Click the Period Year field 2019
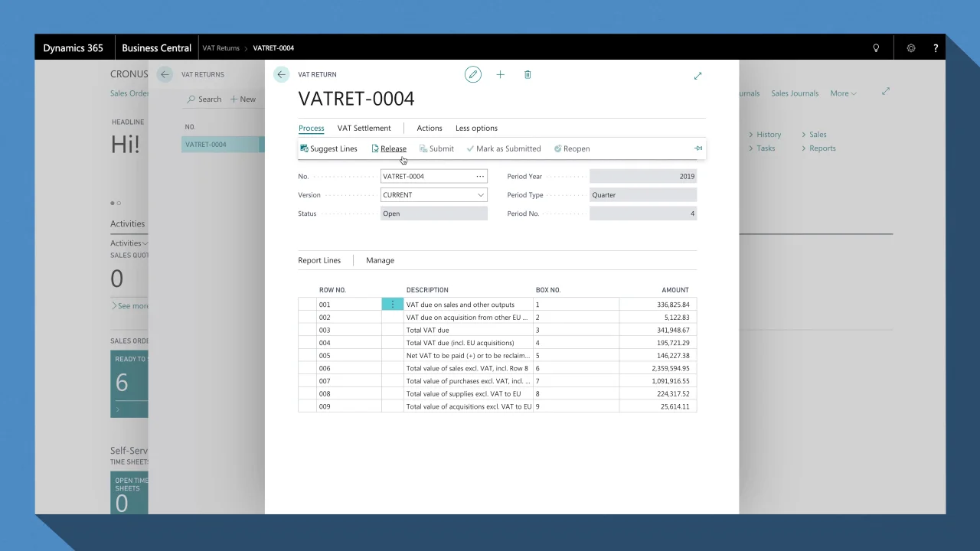Image resolution: width=980 pixels, height=551 pixels. point(643,176)
